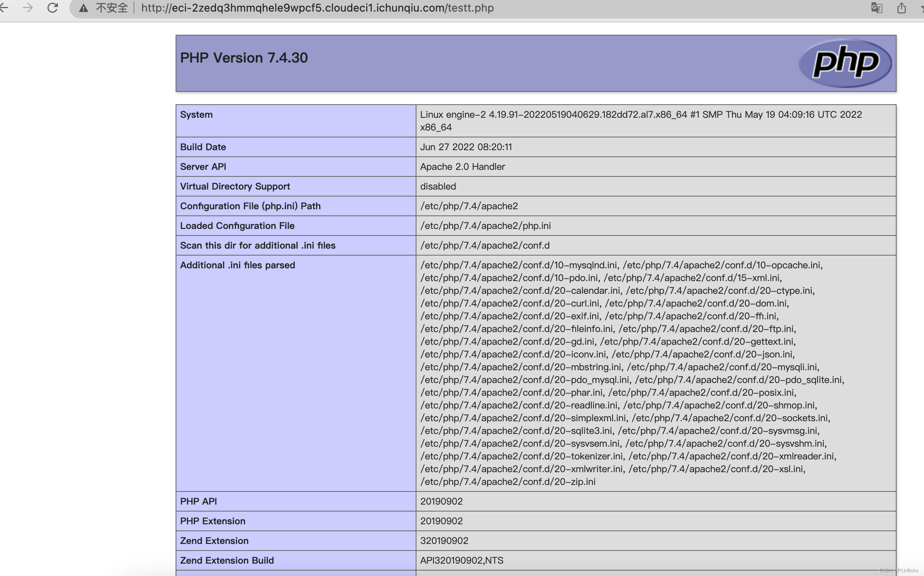Click the Zend Extension label
924x576 pixels.
(x=214, y=541)
